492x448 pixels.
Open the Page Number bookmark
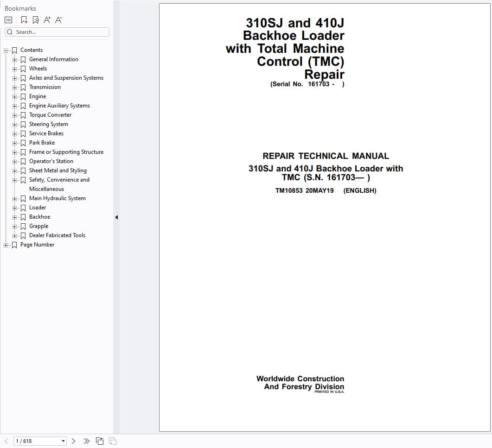click(x=38, y=245)
